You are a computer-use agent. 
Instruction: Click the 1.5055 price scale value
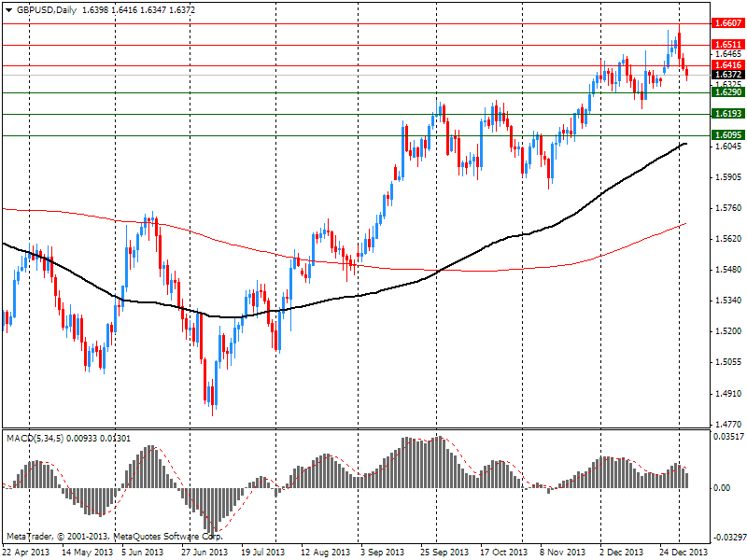coord(728,362)
